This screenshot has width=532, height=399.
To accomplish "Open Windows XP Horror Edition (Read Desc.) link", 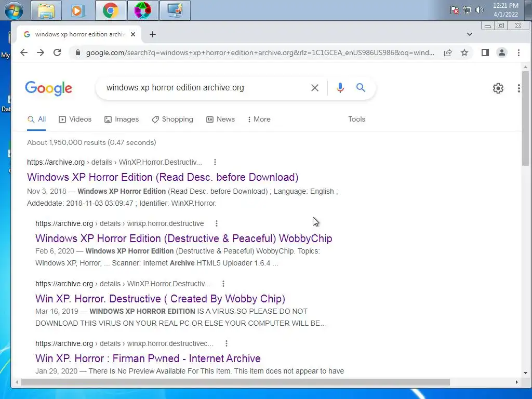I will pyautogui.click(x=163, y=177).
